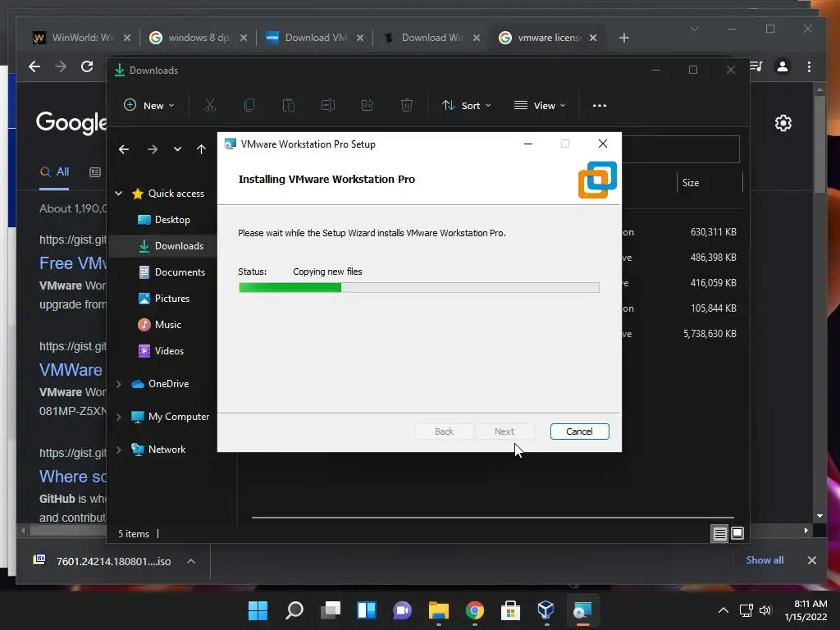Open Chrome three-dot menu

pos(809,66)
